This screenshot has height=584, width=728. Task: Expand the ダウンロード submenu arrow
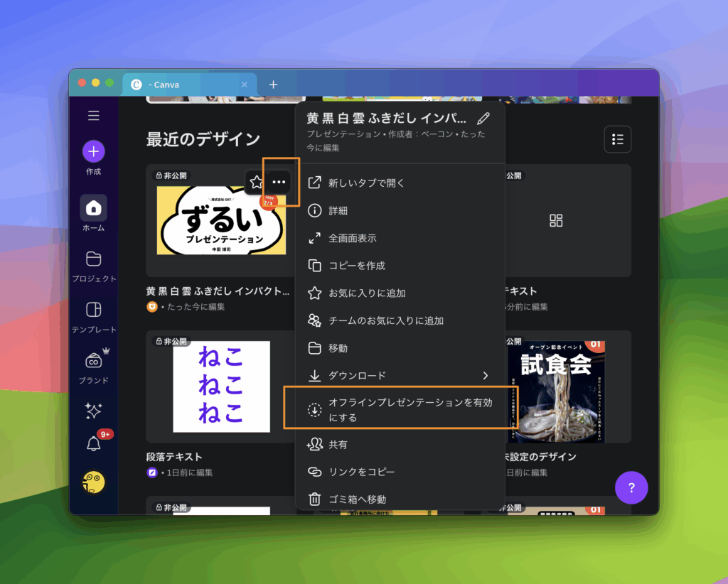[486, 375]
